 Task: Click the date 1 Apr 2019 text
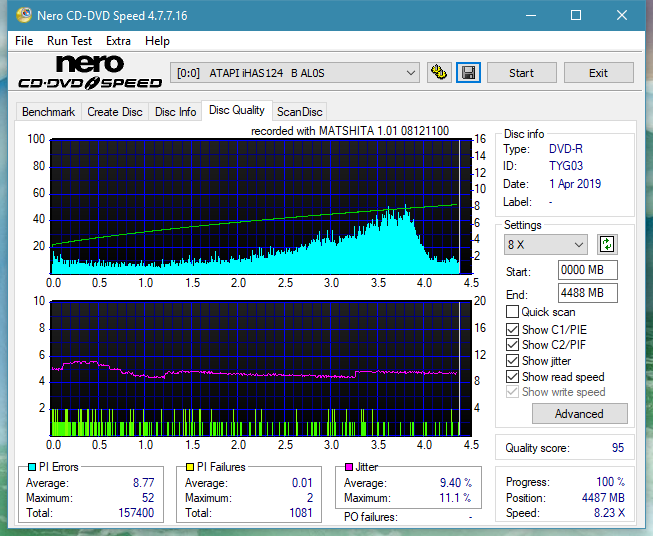(575, 184)
